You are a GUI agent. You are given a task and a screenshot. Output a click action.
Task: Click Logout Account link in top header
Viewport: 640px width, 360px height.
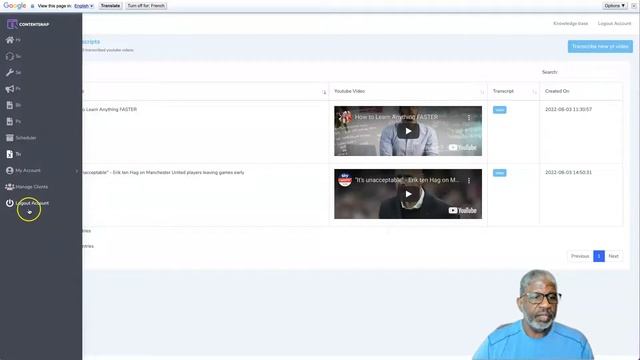click(614, 24)
